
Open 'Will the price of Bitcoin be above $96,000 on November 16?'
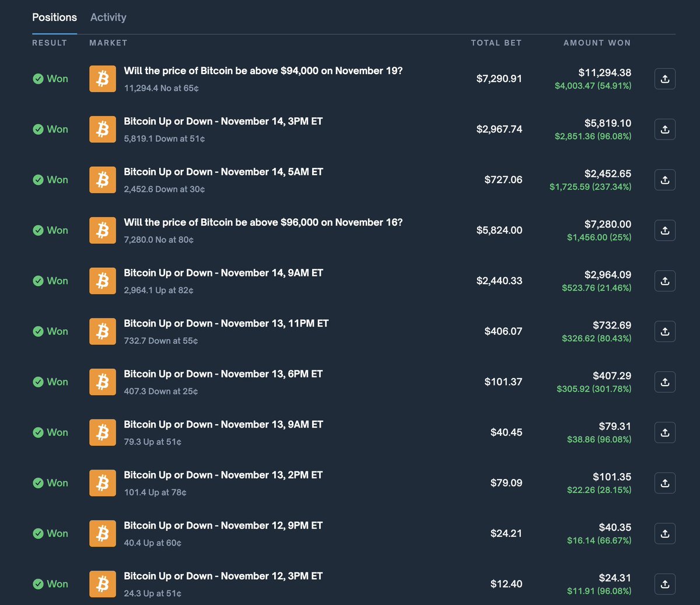(x=263, y=222)
